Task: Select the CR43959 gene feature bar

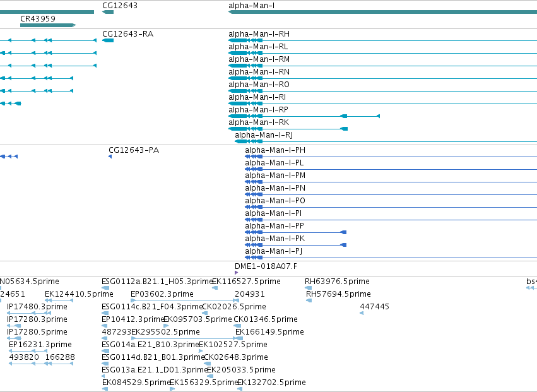Action: coord(48,25)
